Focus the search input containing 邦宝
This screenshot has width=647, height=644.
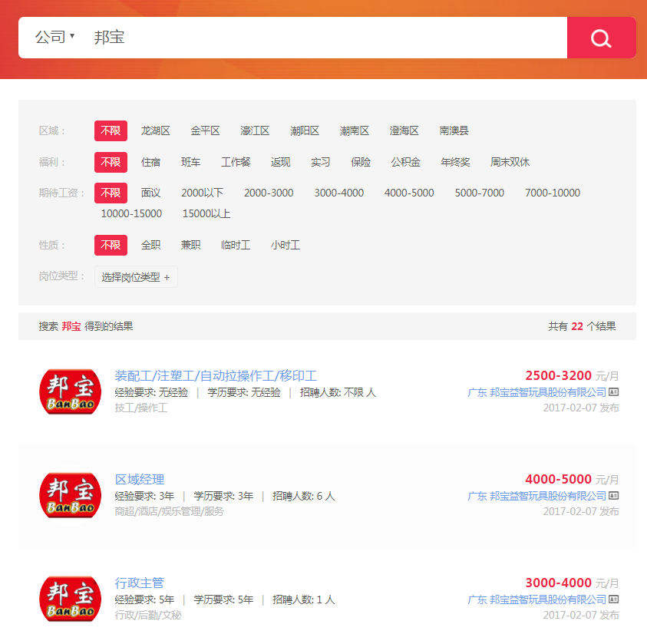pyautogui.click(x=326, y=38)
